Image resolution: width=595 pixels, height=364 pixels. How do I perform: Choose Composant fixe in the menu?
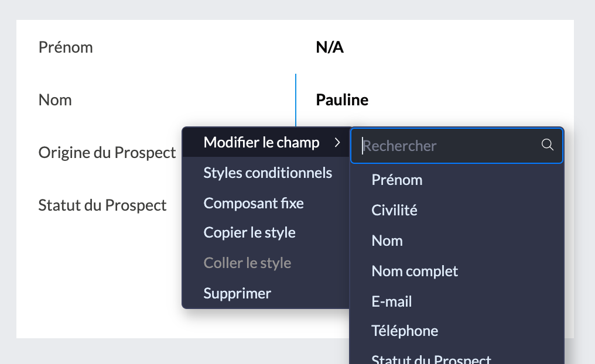254,204
